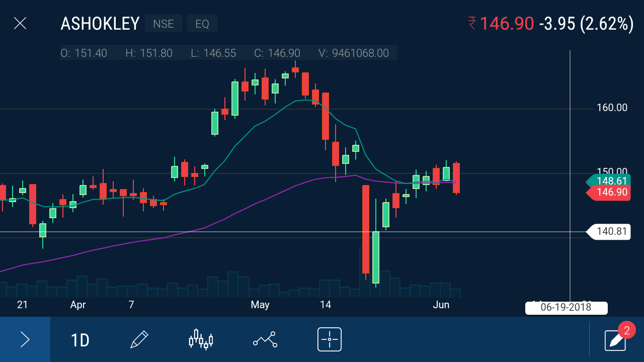The width and height of the screenshot is (644, 362).
Task: Select the EQ segment tab
Action: coord(202,23)
